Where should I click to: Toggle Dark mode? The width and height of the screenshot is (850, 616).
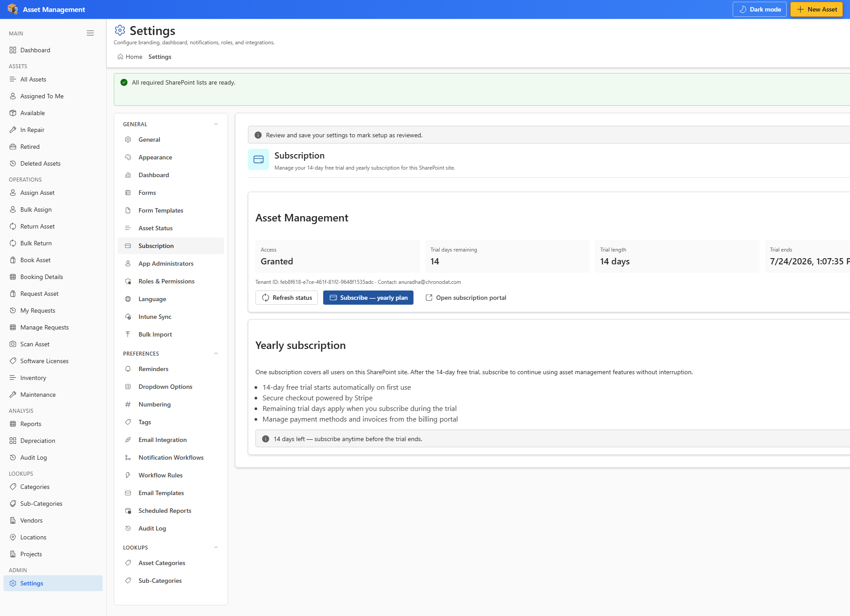(x=760, y=9)
